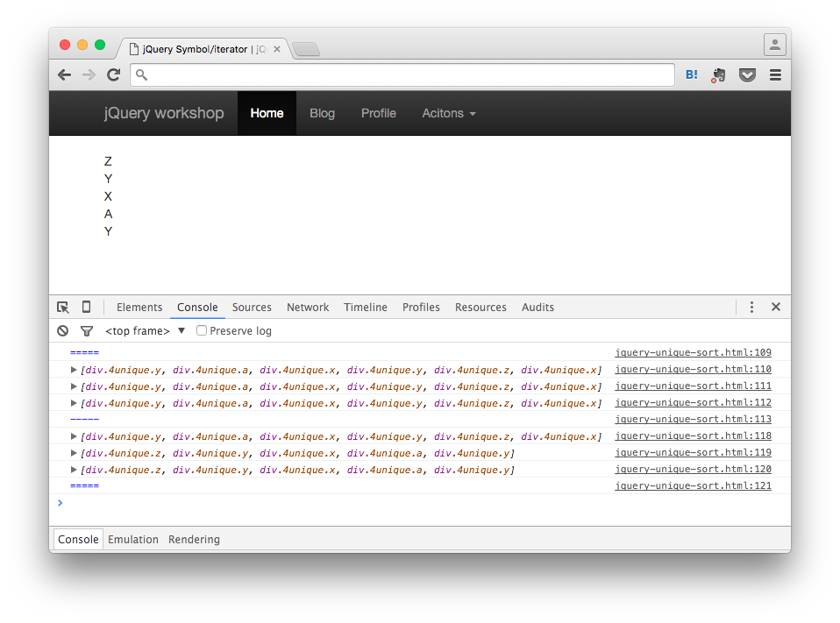Switch to the Rendering drawer tab

[x=194, y=539]
